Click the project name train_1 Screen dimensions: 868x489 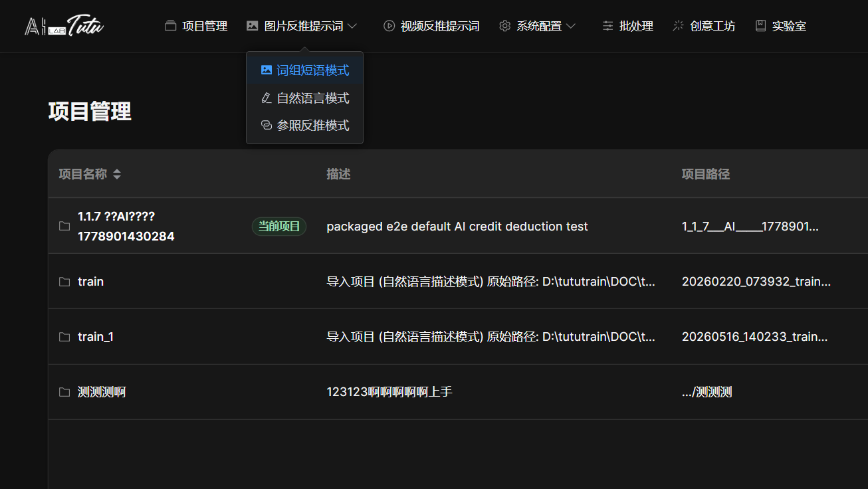tap(96, 337)
